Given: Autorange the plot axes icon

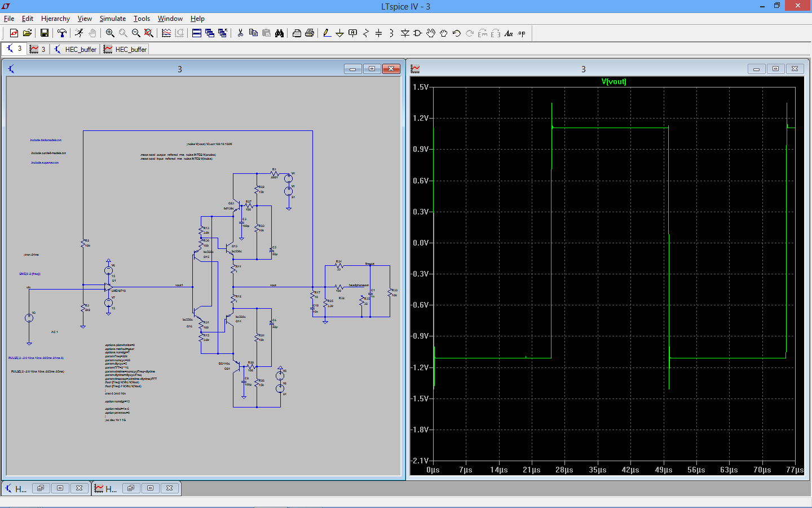Looking at the screenshot, I should (166, 33).
